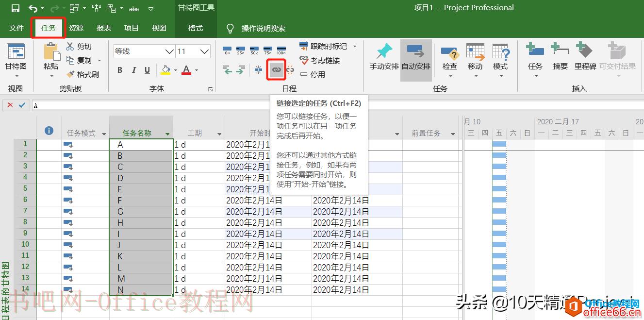The image size is (644, 320).
Task: Mark tasks 25% complete
Action: [x=241, y=50]
